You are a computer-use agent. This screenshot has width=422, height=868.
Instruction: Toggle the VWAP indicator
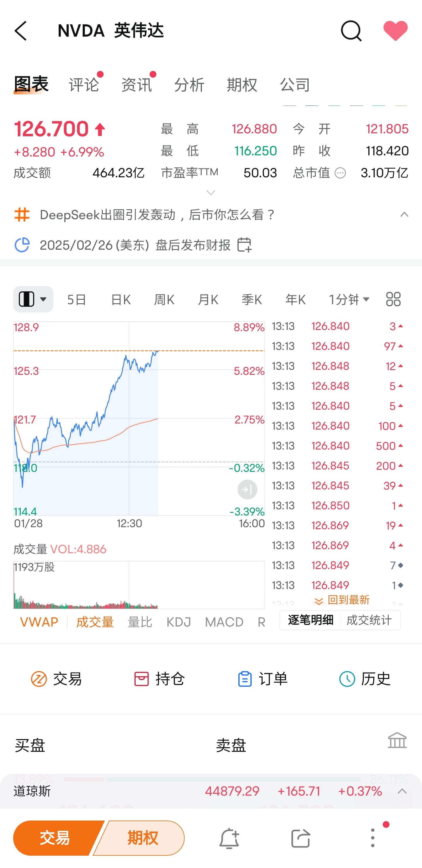click(39, 622)
